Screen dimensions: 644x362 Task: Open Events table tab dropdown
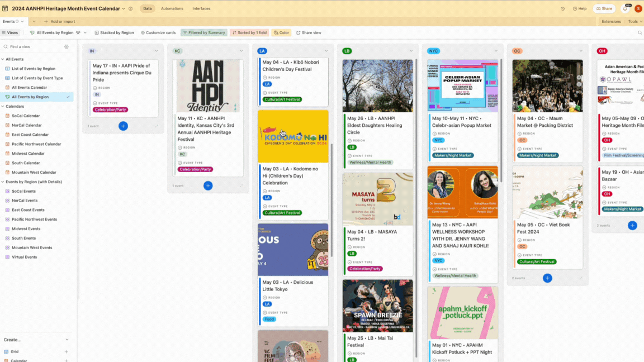[22, 21]
